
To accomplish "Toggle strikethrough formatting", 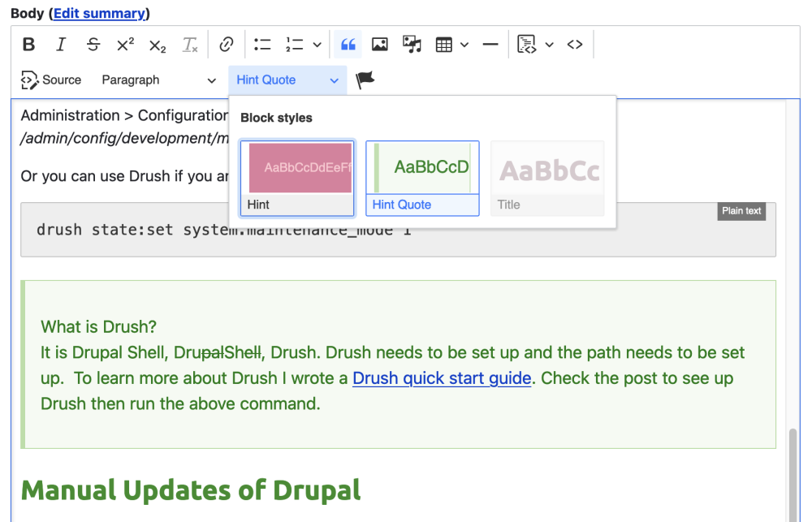I will pyautogui.click(x=93, y=45).
